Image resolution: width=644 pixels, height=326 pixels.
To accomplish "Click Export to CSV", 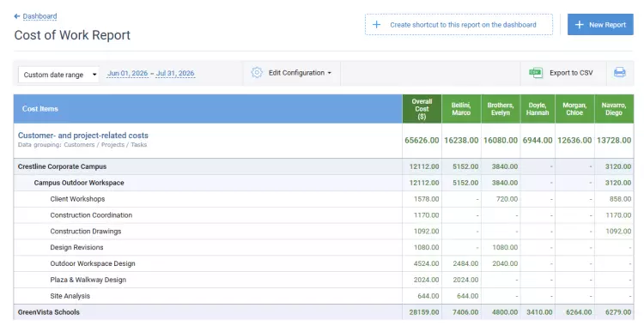I will coord(571,73).
